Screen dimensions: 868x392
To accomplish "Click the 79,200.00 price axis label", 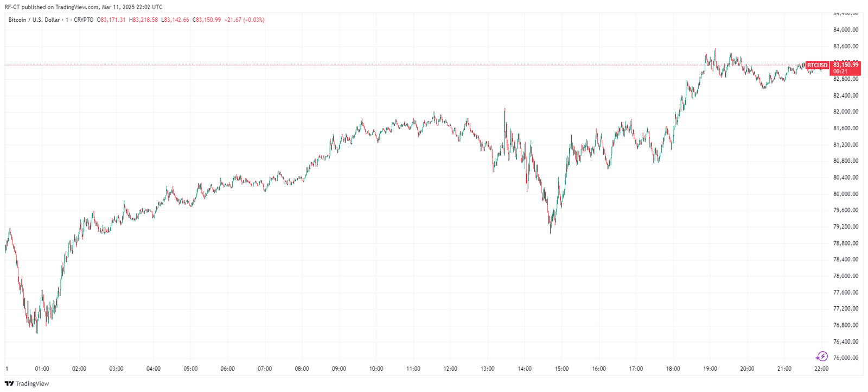I will (x=846, y=227).
